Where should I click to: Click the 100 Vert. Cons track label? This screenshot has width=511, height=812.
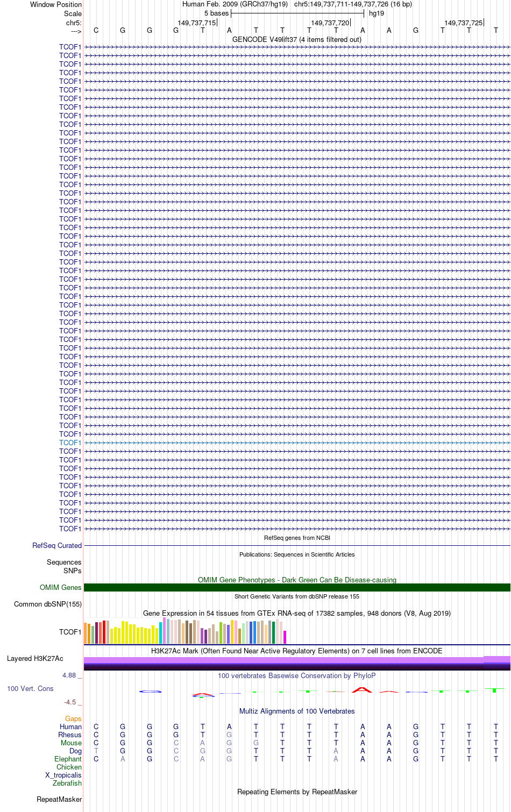tap(30, 688)
